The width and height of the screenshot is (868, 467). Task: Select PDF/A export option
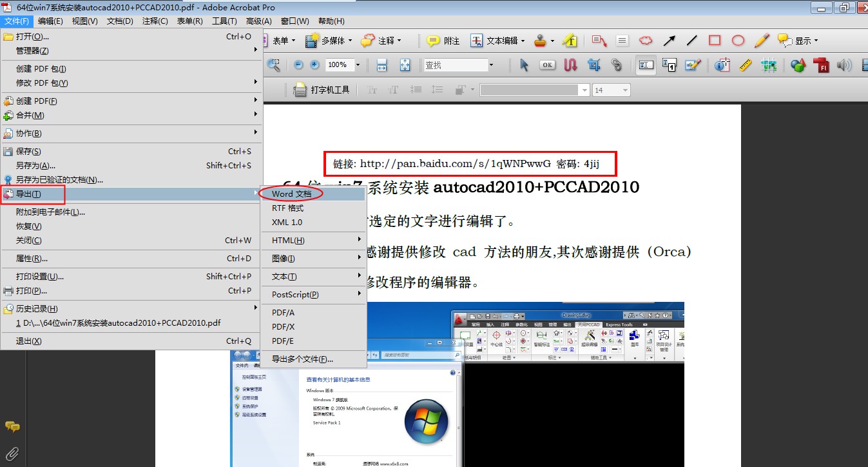point(313,313)
